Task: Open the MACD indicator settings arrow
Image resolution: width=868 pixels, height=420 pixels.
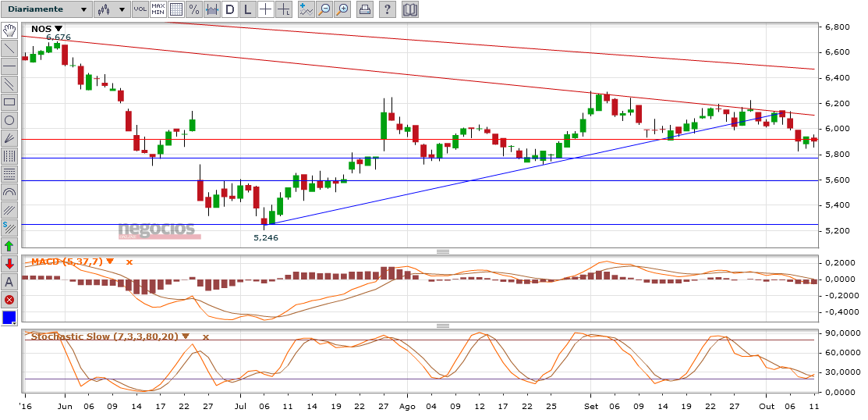Action: point(110,262)
